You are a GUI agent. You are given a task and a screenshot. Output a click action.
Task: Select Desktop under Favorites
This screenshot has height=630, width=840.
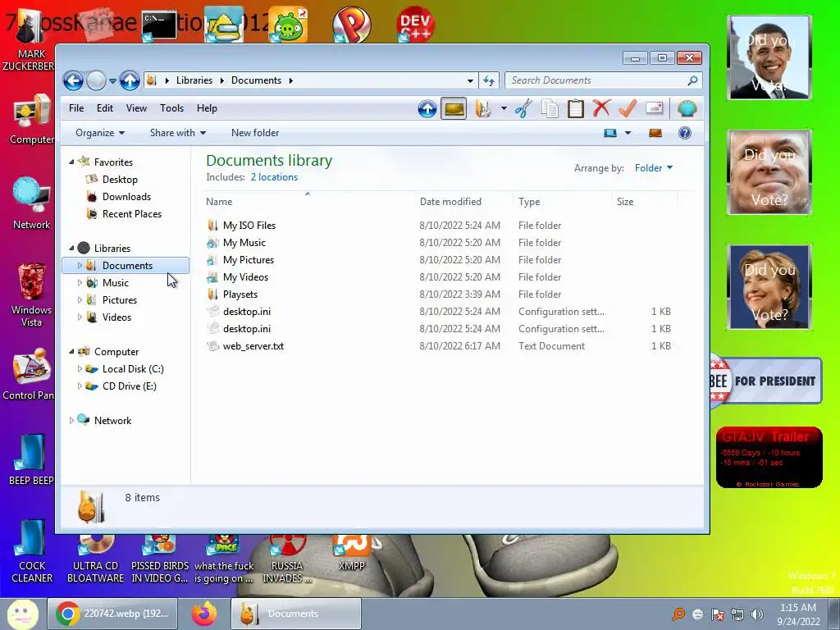120,180
